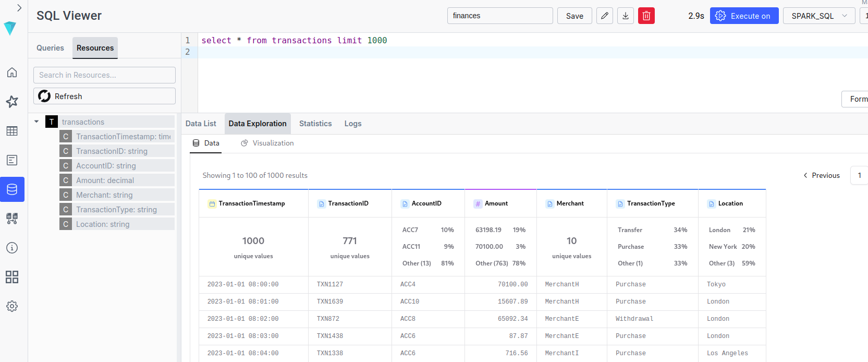Switch to the Statistics tab

[315, 124]
